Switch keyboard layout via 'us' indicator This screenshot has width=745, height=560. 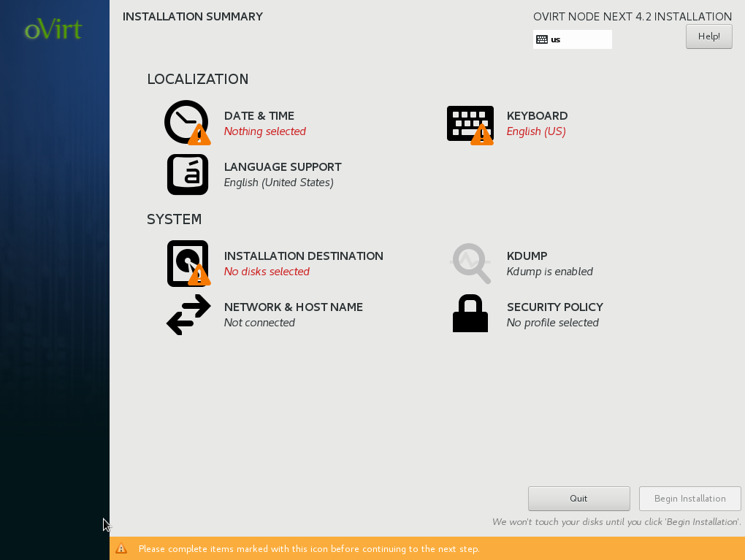[x=572, y=39]
